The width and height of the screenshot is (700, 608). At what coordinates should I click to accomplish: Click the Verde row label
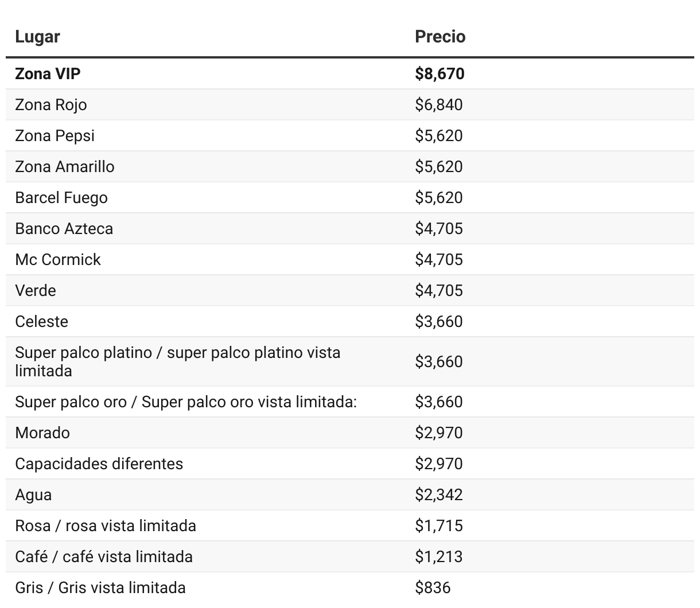36,291
